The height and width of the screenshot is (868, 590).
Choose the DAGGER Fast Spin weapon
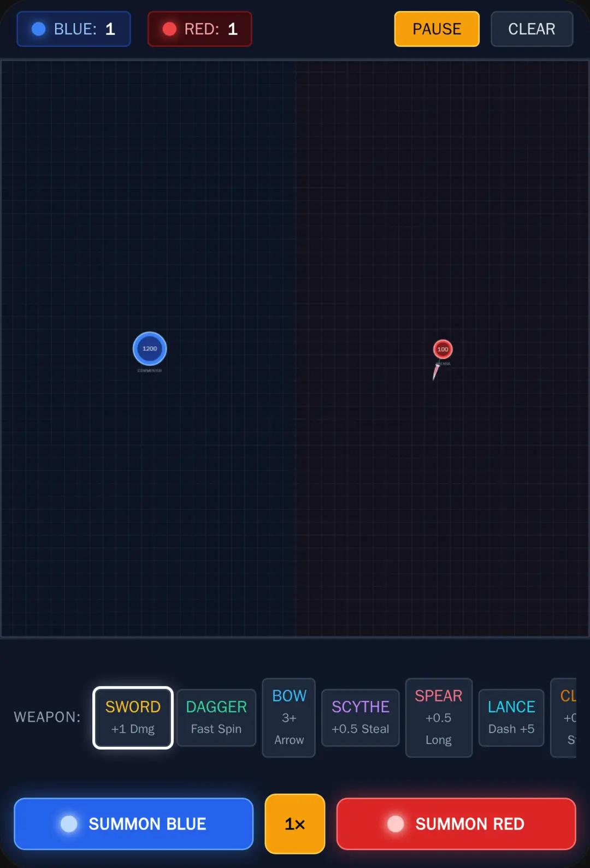216,717
